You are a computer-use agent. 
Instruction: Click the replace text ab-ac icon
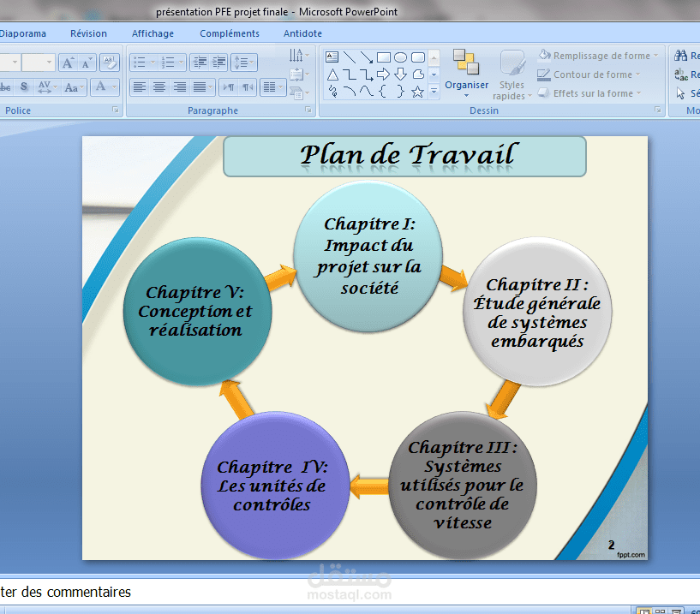point(681,74)
